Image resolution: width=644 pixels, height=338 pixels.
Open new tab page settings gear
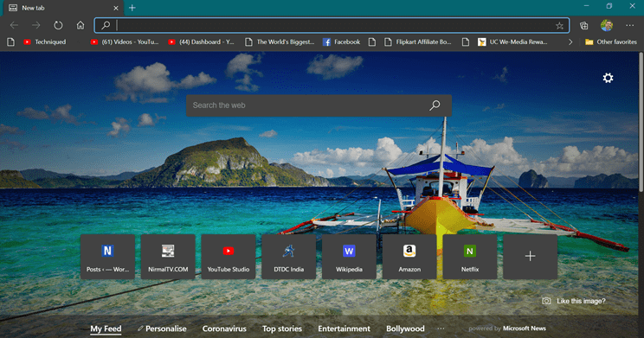tap(608, 78)
